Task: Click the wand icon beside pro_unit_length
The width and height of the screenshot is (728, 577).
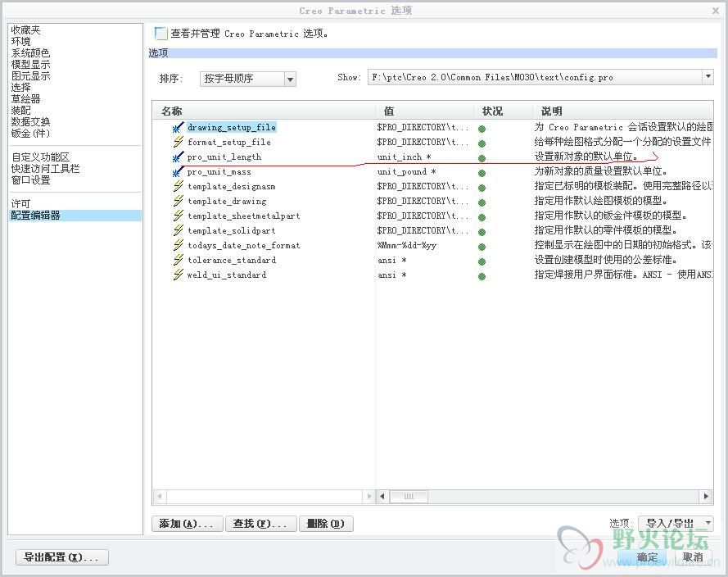Action: 178,157
